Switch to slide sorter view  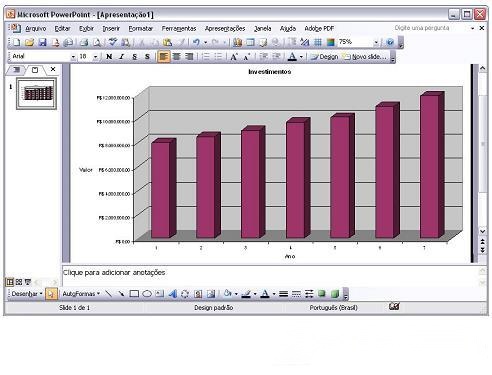19,282
